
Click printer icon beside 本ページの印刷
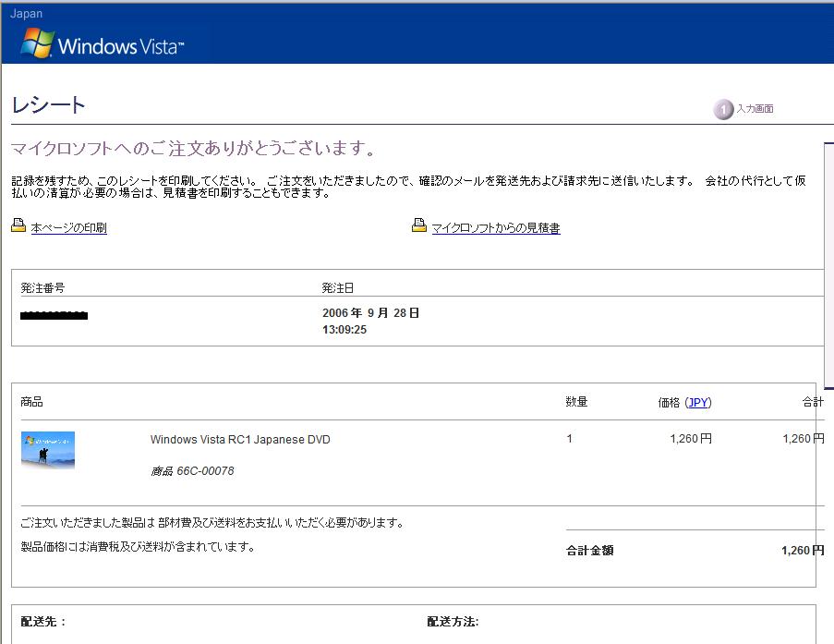(x=18, y=225)
